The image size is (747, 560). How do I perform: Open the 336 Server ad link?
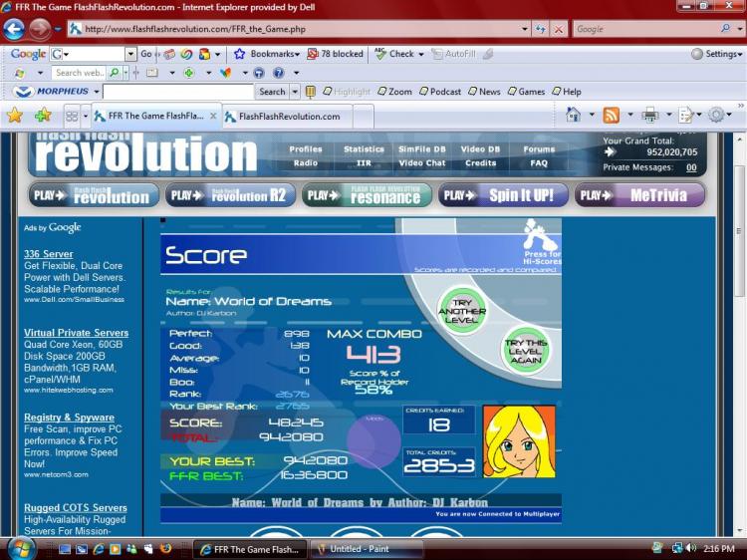pos(49,254)
